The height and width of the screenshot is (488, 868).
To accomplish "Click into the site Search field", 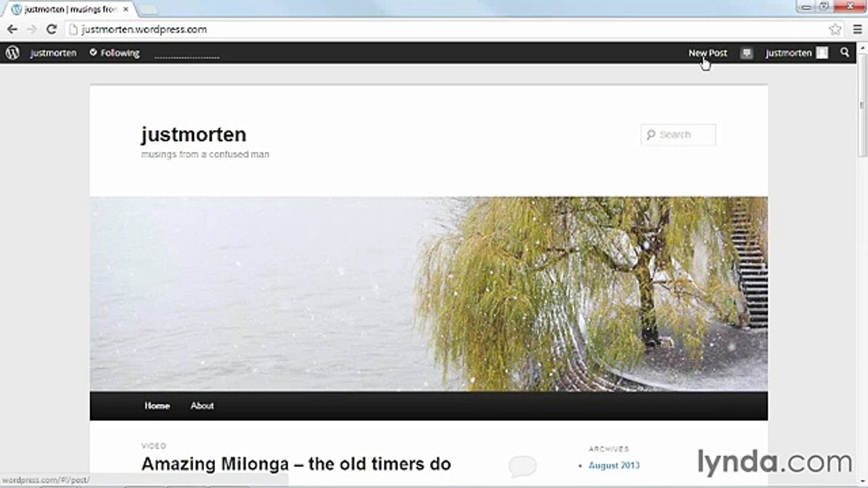I will point(678,135).
